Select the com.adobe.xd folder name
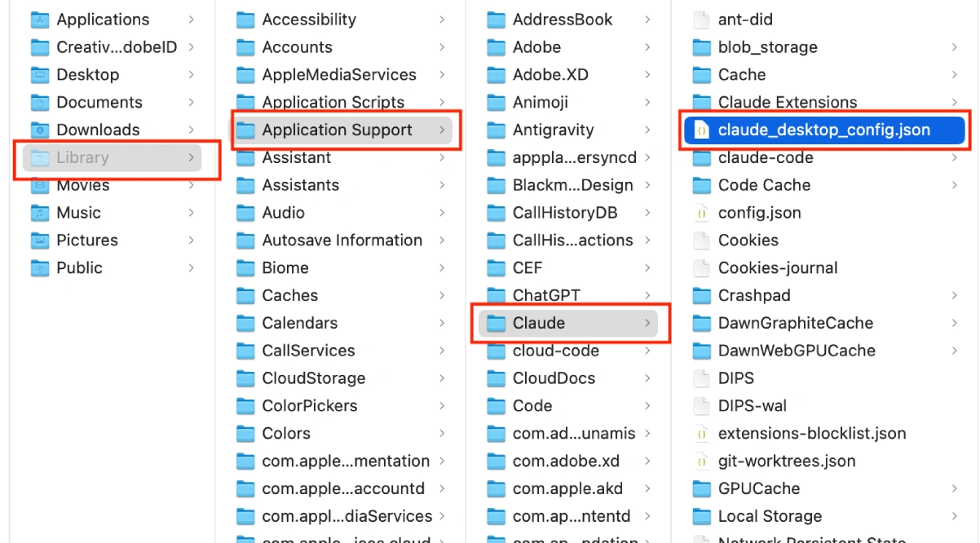The image size is (980, 543). 566,461
